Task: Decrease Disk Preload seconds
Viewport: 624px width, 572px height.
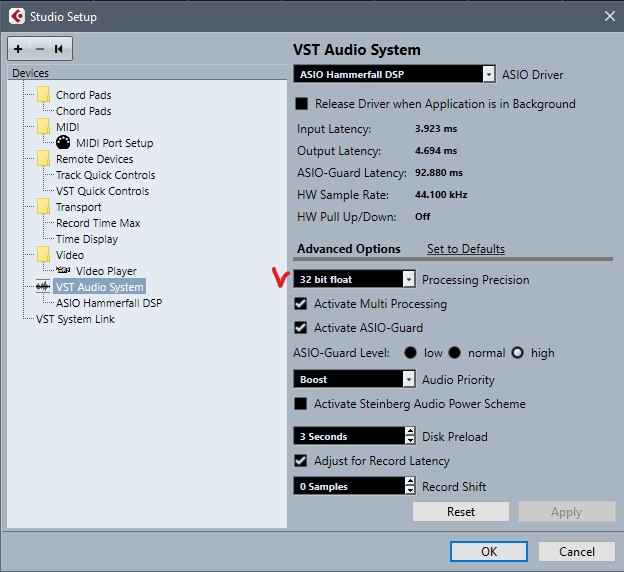Action: 410,440
